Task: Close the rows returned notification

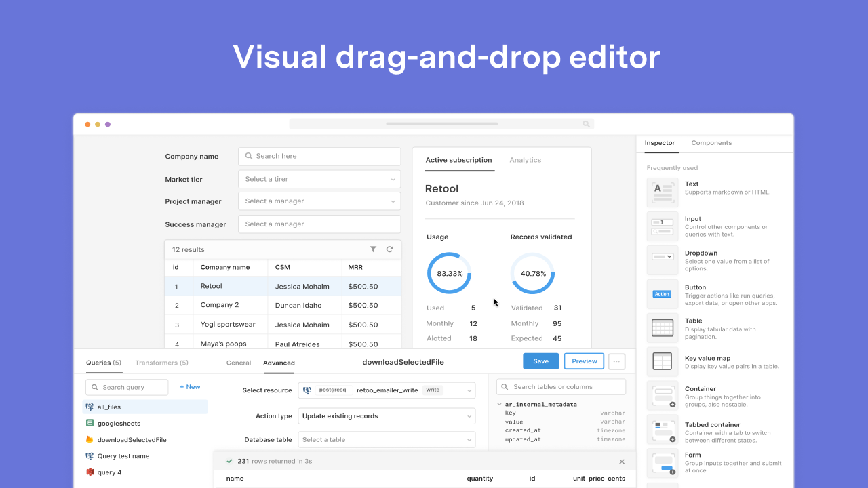Action: point(622,462)
